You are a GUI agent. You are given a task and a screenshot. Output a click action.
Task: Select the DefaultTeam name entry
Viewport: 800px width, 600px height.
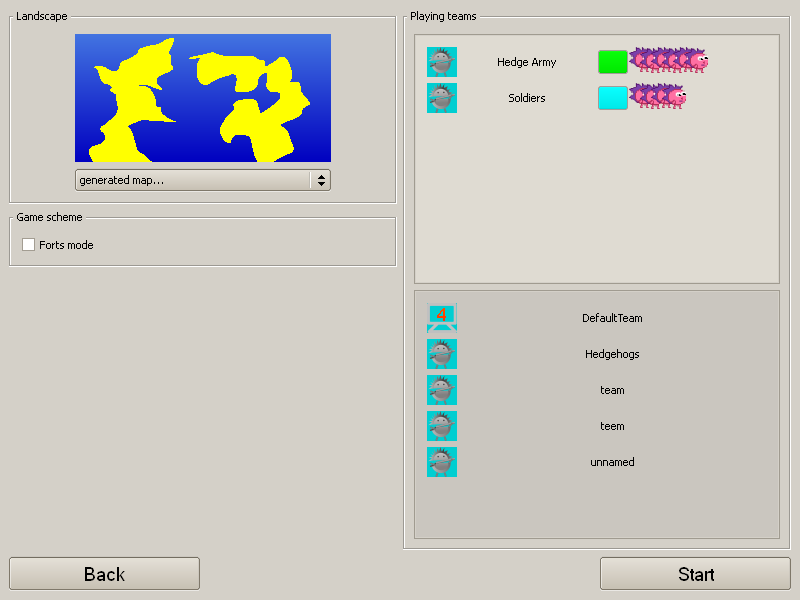pos(612,318)
